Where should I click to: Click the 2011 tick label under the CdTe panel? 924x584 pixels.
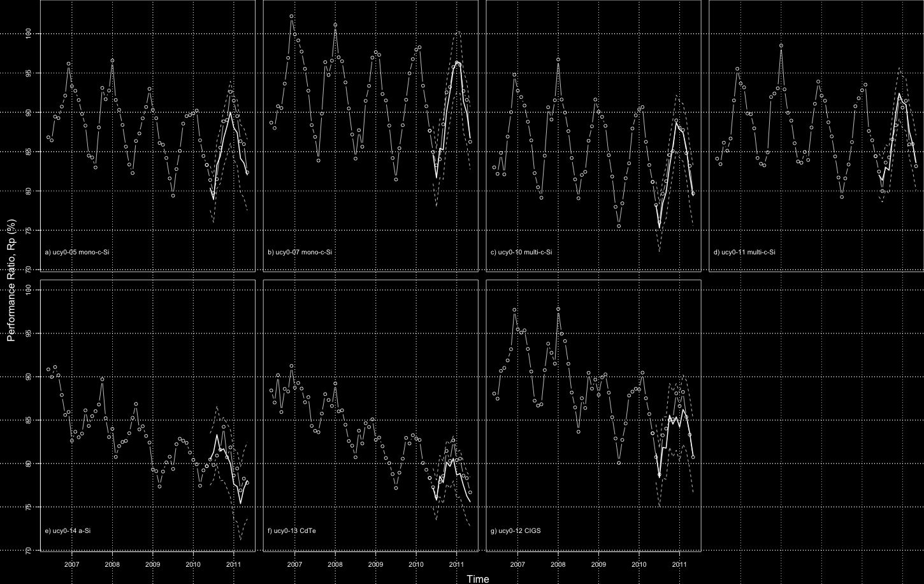pos(456,565)
